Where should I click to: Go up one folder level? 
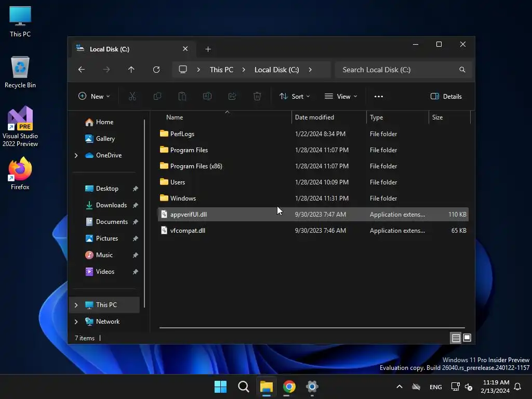[x=131, y=70]
